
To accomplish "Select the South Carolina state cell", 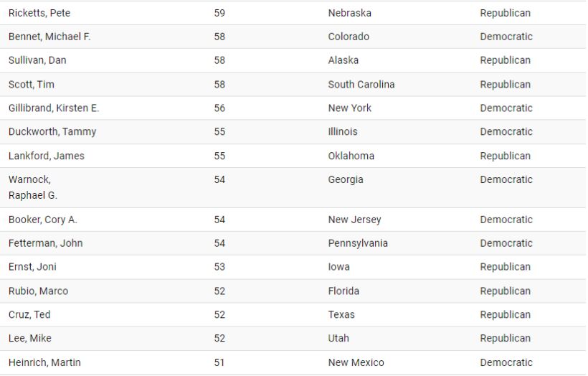I will coord(361,85).
